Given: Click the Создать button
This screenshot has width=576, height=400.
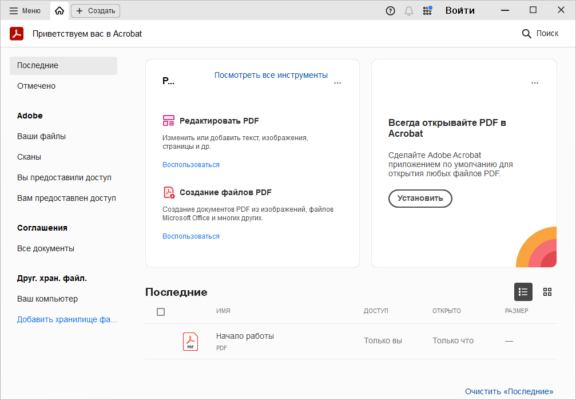Looking at the screenshot, I should 96,11.
